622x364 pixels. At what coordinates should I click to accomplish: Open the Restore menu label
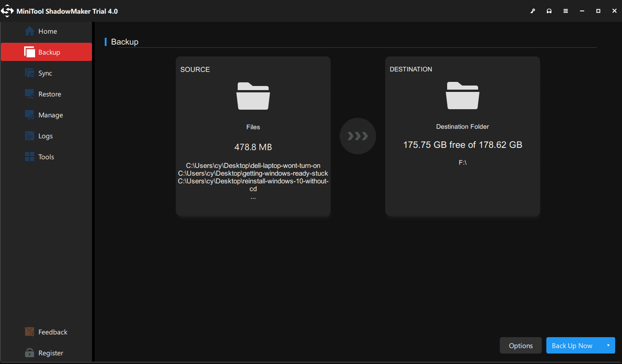click(50, 94)
